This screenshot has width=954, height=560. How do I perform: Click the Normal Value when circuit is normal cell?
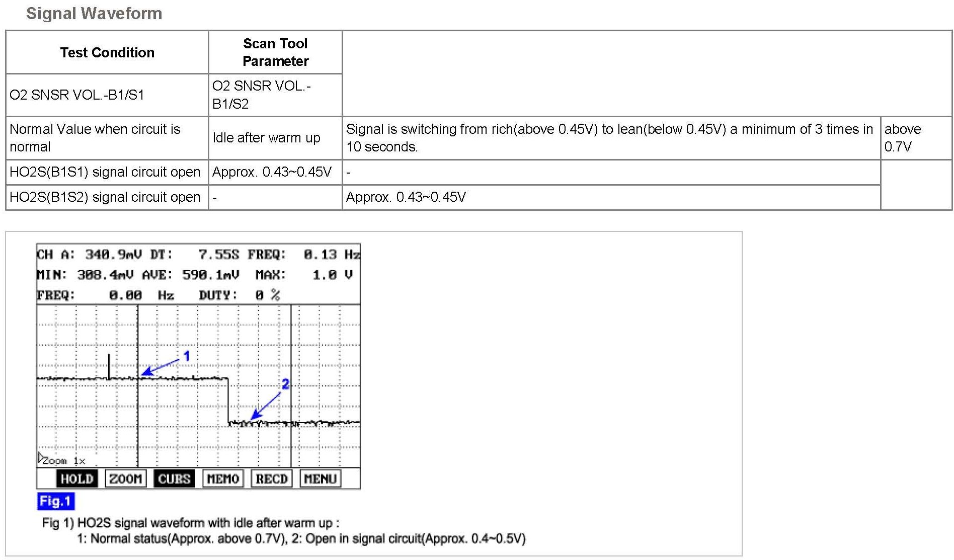(x=107, y=138)
